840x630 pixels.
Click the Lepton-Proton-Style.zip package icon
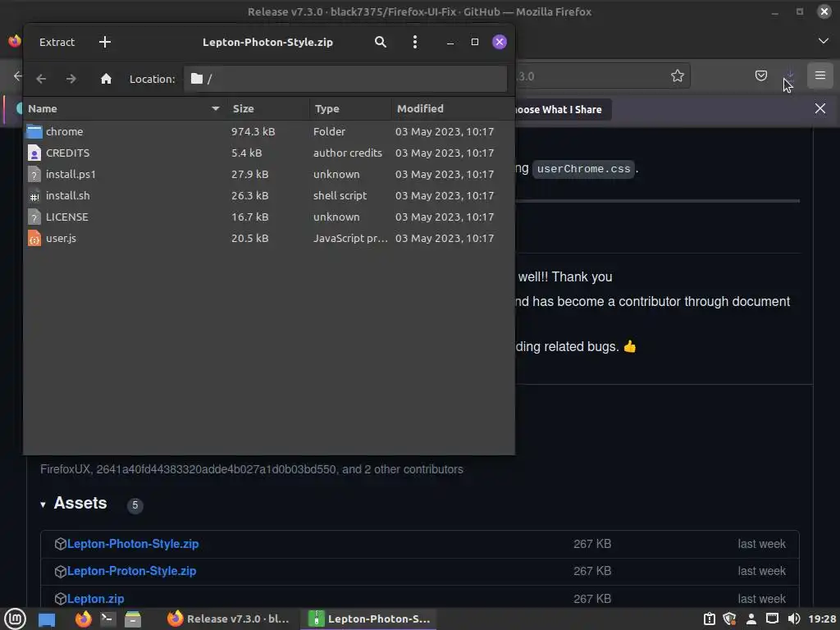click(x=61, y=571)
